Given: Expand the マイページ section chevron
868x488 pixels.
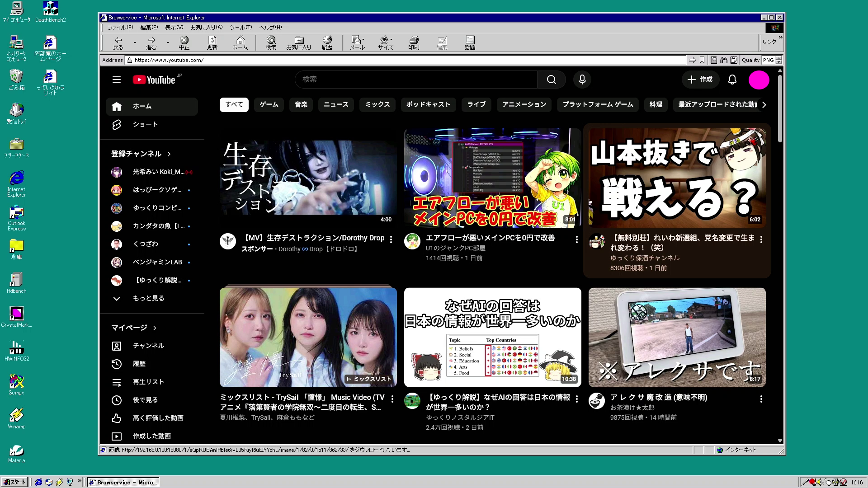Looking at the screenshot, I should click(x=155, y=328).
